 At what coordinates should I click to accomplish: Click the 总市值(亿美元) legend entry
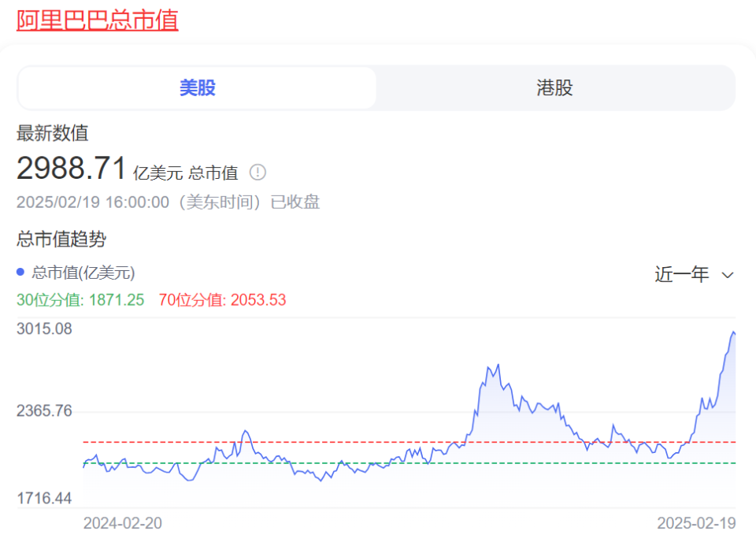tap(76, 273)
